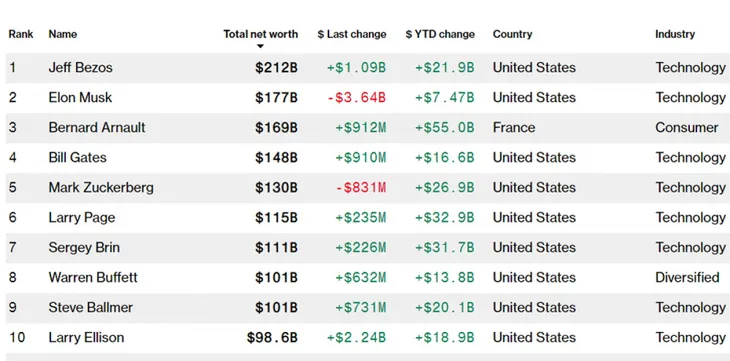Sort by the Rank column header
Screen dimensions: 730x361
[21, 34]
